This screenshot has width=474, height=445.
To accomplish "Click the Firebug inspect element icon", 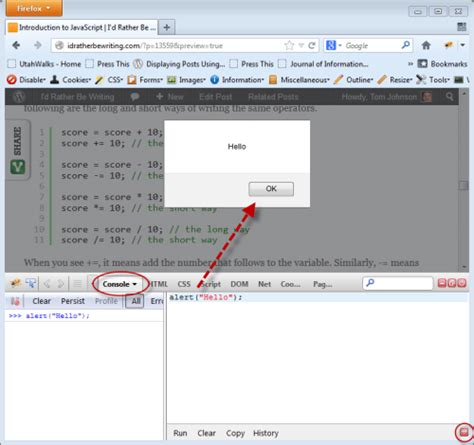I will coord(31,283).
